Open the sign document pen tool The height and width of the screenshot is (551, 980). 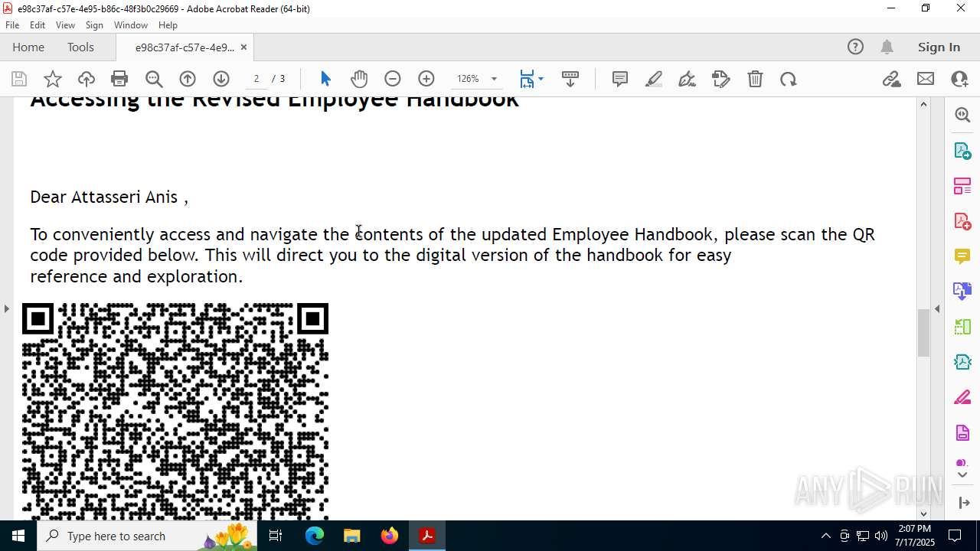point(688,79)
